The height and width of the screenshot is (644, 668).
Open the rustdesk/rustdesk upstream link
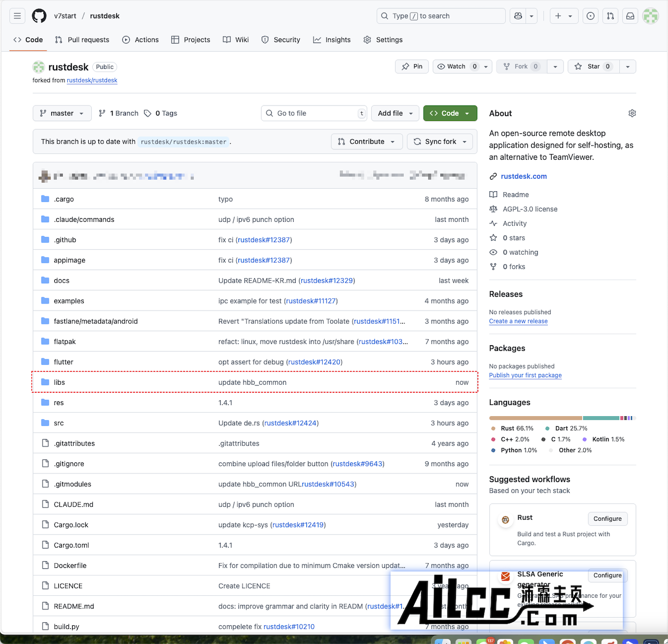pyautogui.click(x=92, y=80)
